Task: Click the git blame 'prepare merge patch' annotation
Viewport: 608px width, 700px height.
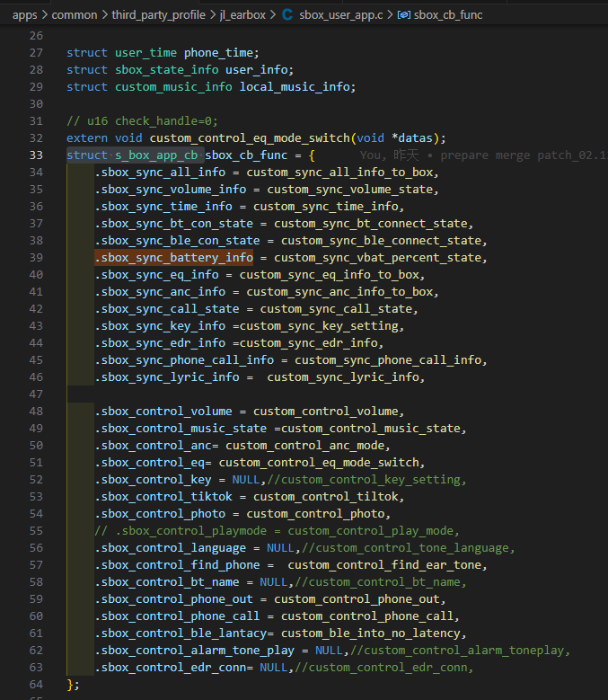Action: coord(483,155)
